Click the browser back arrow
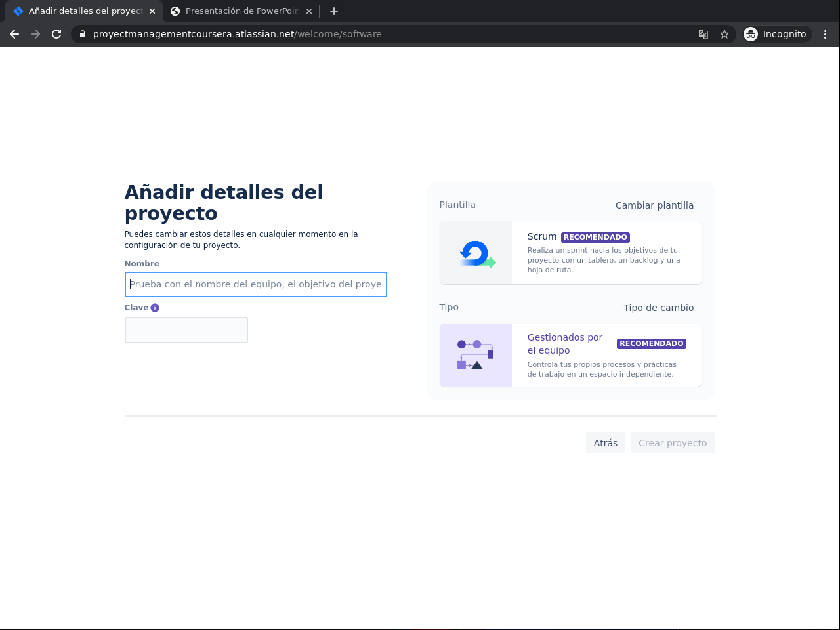This screenshot has width=840, height=630. click(x=14, y=34)
